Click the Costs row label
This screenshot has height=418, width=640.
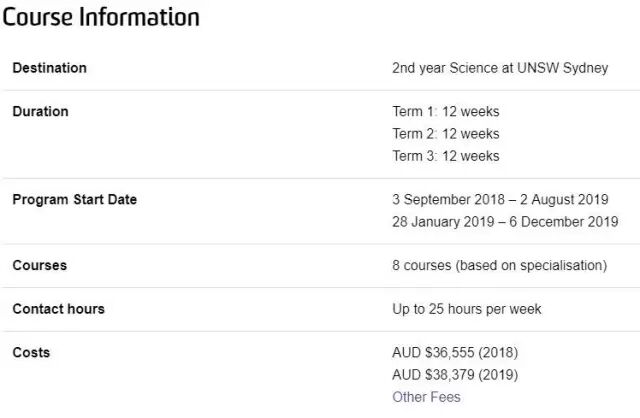coord(31,353)
